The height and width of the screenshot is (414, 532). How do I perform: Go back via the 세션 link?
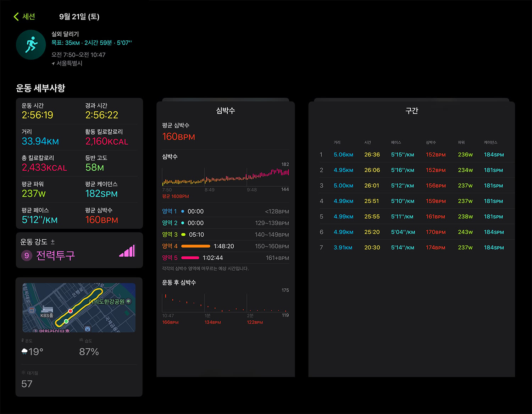(x=29, y=17)
